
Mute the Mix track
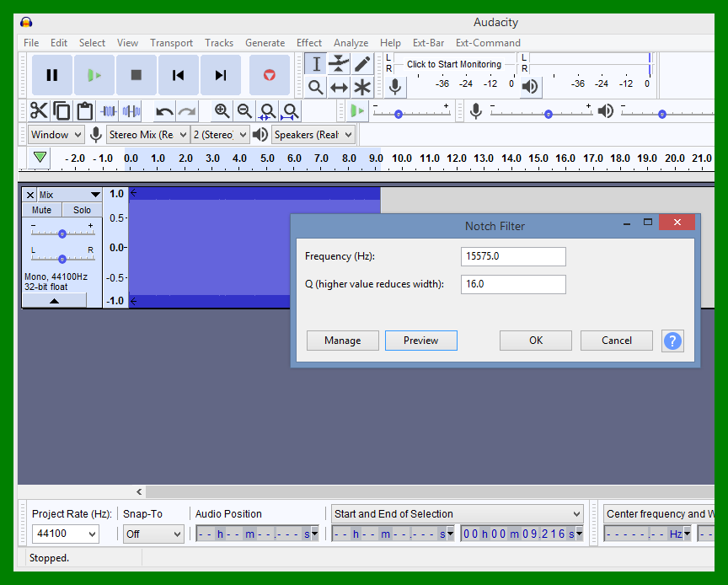tap(42, 210)
